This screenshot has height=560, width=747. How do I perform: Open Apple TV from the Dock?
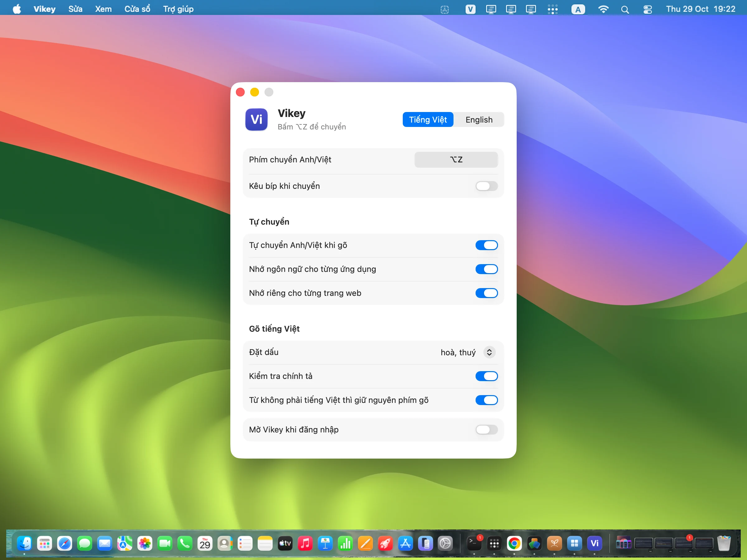click(285, 544)
